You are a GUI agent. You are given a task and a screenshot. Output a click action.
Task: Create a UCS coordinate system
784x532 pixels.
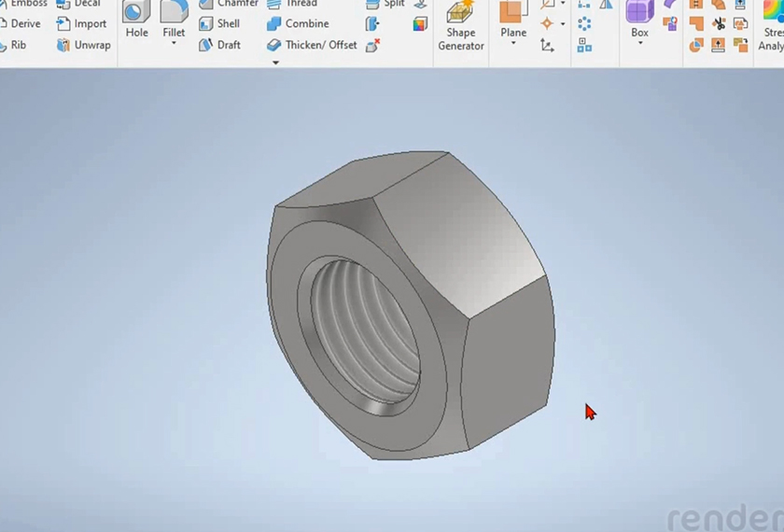547,45
